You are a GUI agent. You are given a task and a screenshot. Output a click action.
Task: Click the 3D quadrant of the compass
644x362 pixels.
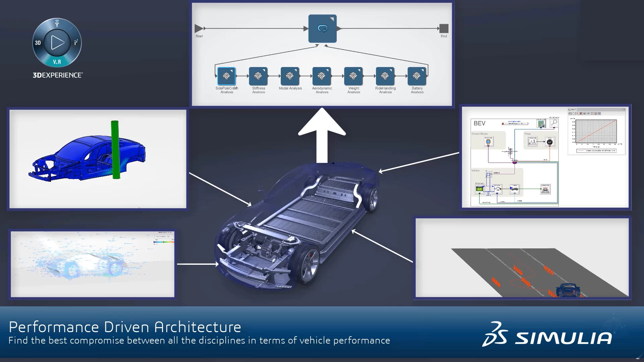tap(38, 43)
